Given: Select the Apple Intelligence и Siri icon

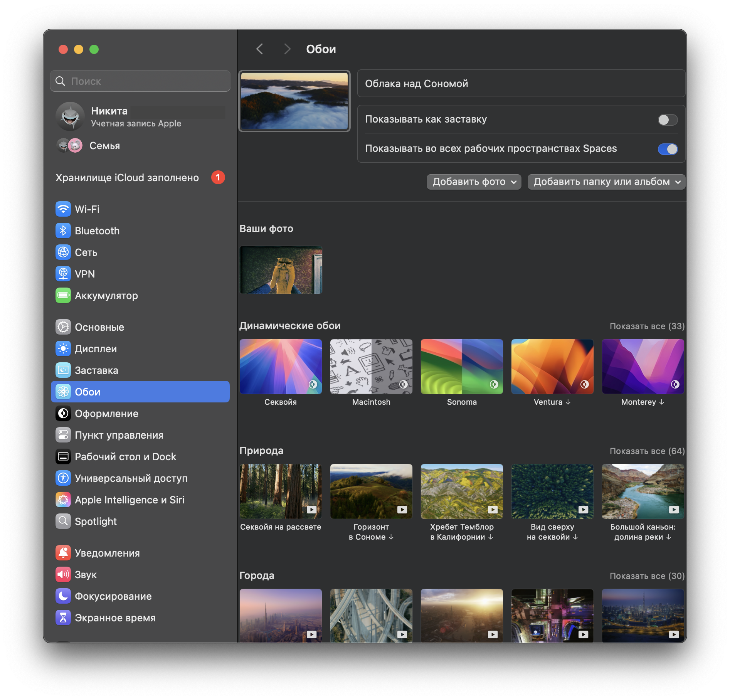Looking at the screenshot, I should 63,500.
